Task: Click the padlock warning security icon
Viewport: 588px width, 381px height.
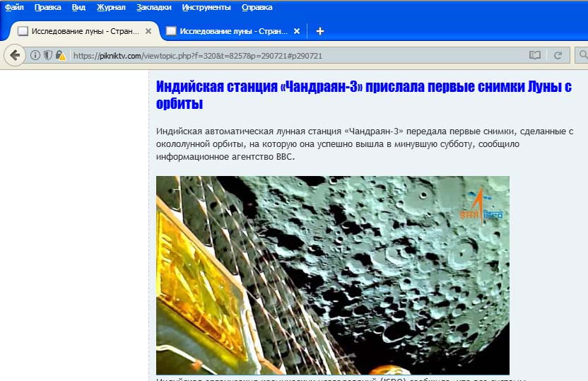Action: (x=60, y=56)
